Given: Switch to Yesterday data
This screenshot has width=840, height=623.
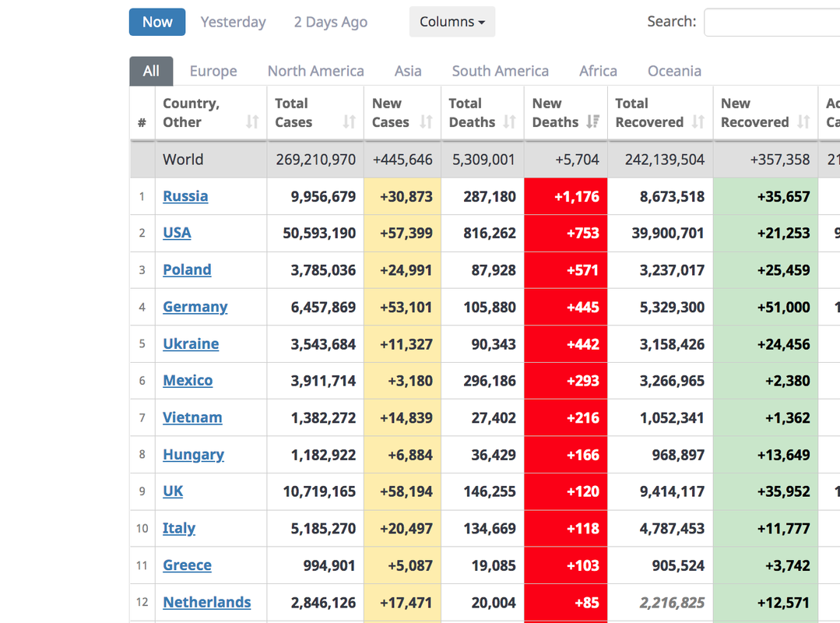Looking at the screenshot, I should 233,22.
